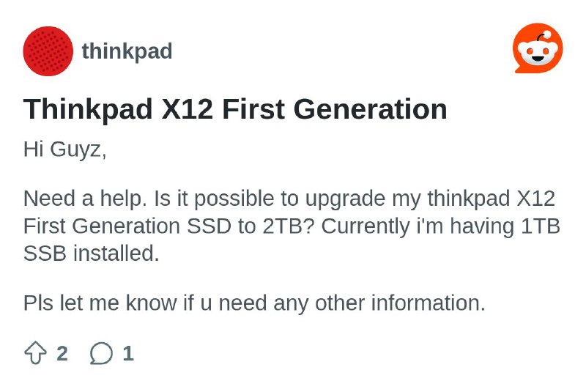Click the comment count number 1
586x392 pixels.
tap(128, 353)
